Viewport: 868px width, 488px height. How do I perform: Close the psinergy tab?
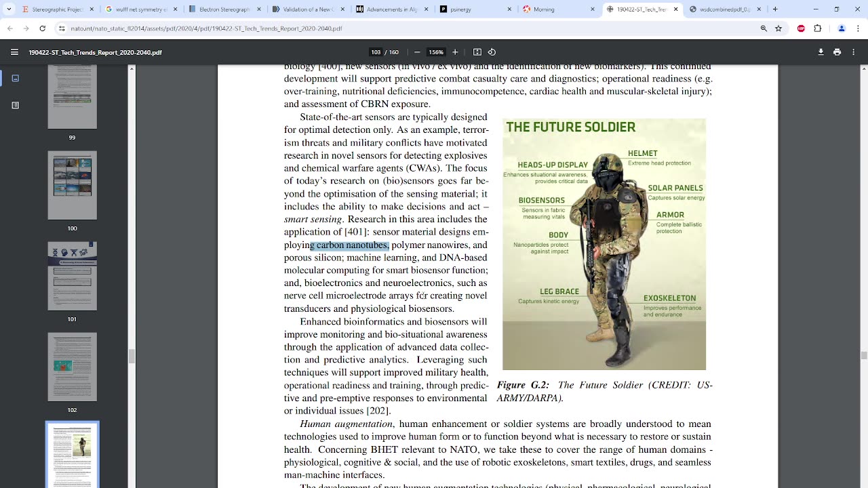pos(509,9)
